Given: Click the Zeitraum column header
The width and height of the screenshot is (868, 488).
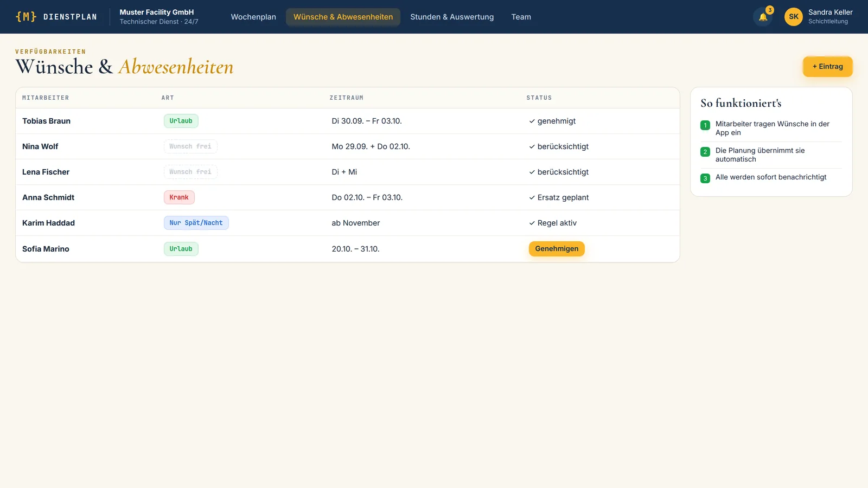Looking at the screenshot, I should (x=347, y=98).
